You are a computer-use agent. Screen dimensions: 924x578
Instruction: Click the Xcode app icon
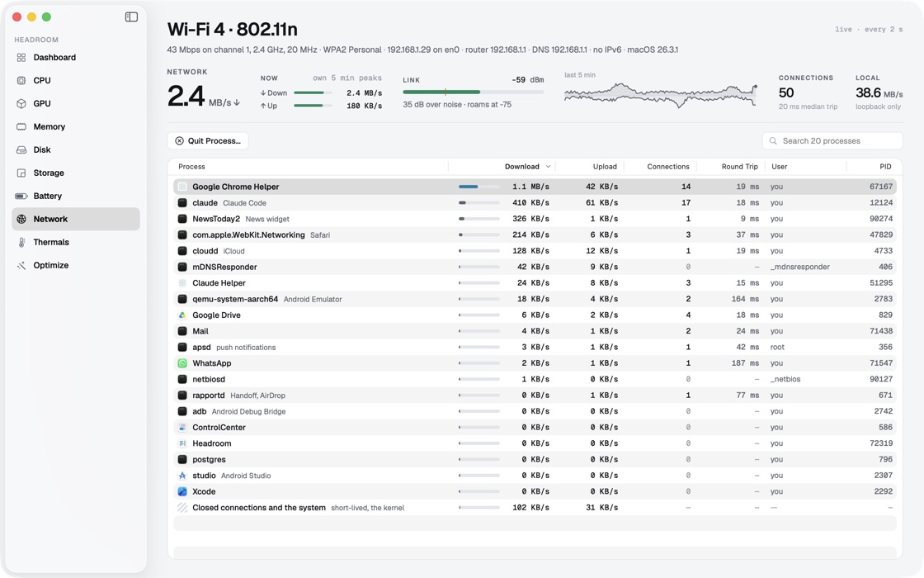coord(182,491)
